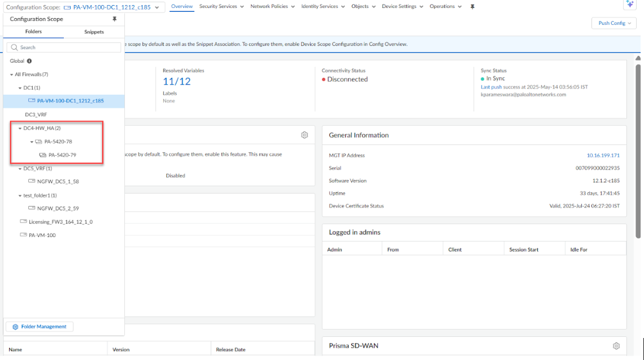
Task: Collapse the All Firewalls tree node
Action: tap(11, 74)
